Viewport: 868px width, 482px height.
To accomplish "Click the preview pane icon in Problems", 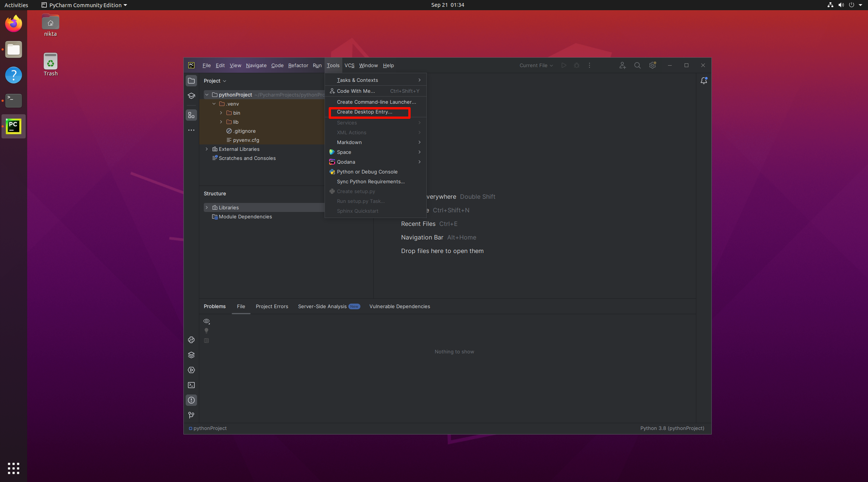I will click(x=206, y=341).
